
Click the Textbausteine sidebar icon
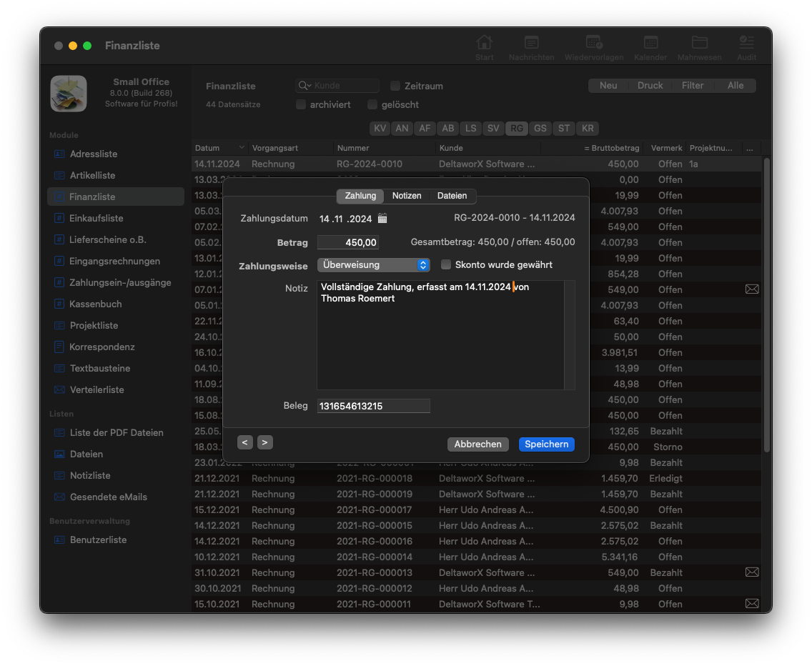tap(59, 368)
